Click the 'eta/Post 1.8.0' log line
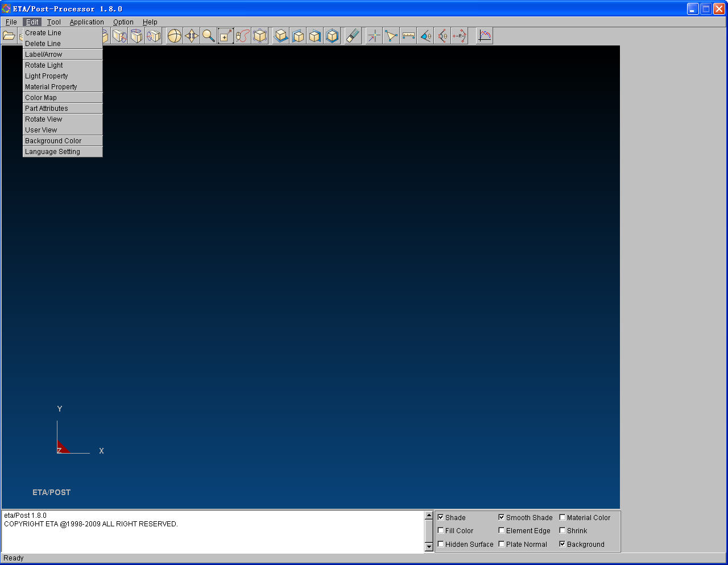The height and width of the screenshot is (565, 728). [25, 516]
